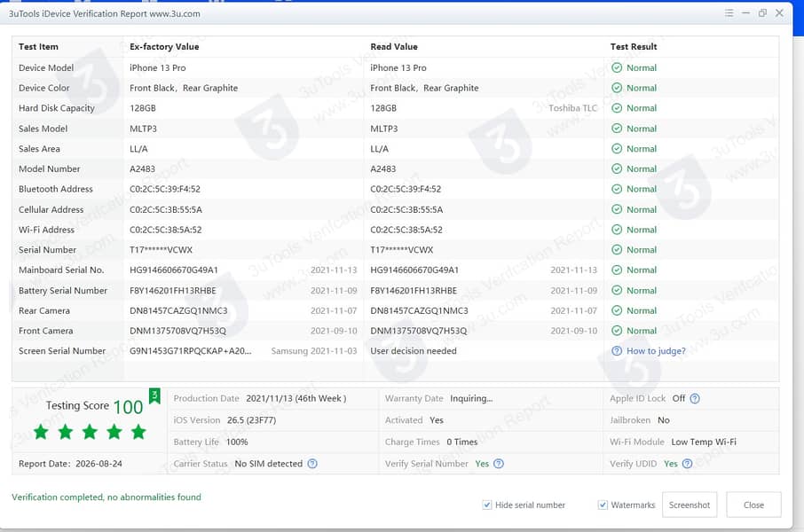The width and height of the screenshot is (804, 532).
Task: Click the read value C0:2C:5C:3B:55:5A cellular address
Action: pyautogui.click(x=406, y=209)
